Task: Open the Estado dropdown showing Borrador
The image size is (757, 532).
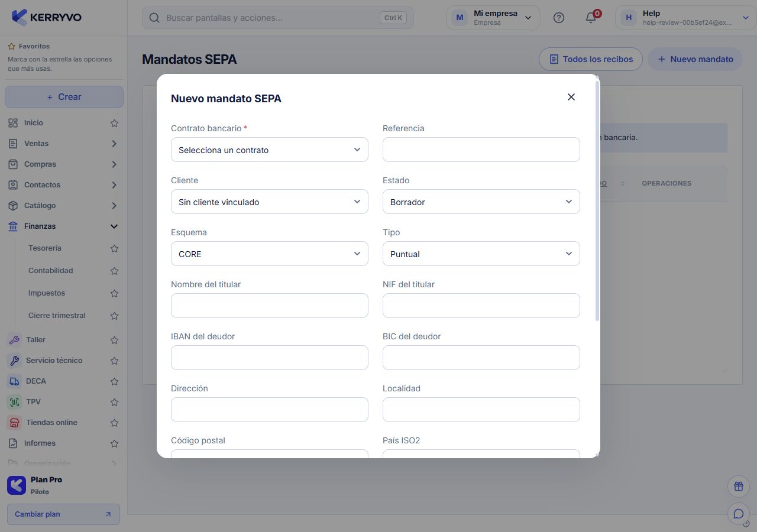Action: coord(481,202)
